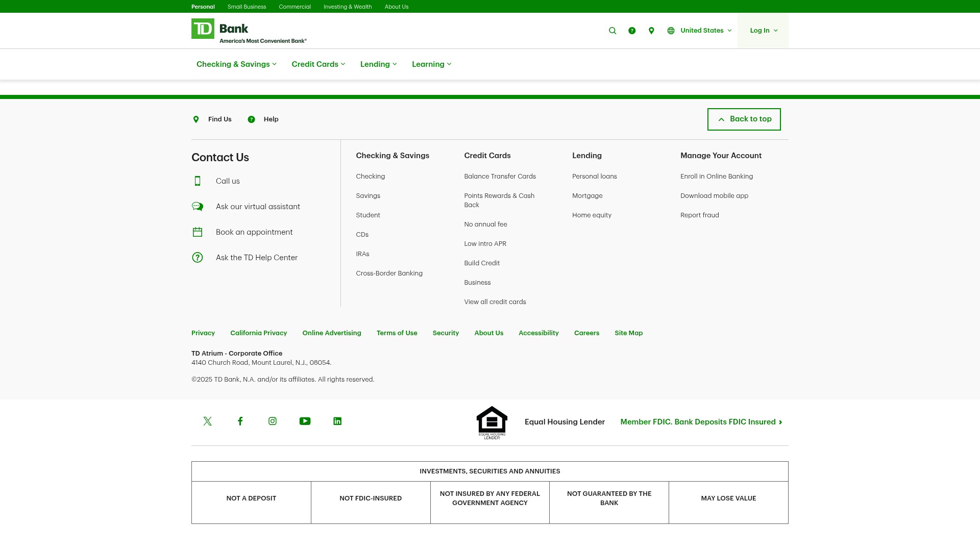The image size is (980, 551).
Task: Open Member FDIC deposits insured link
Action: point(701,422)
